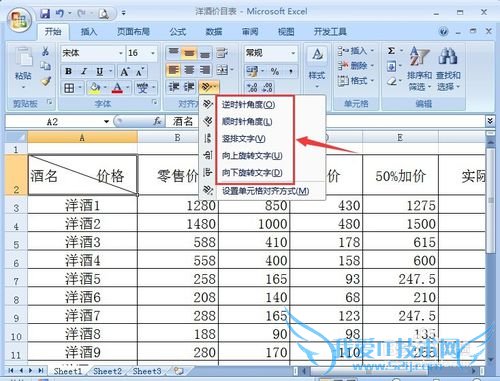Open borders dropdown arrow
This screenshot has width=500, height=381.
tap(80, 88)
